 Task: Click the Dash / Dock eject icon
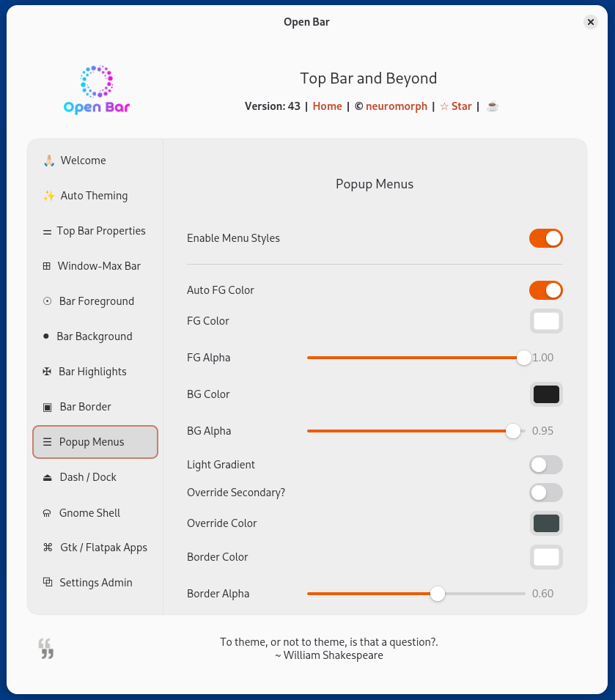[x=48, y=477]
